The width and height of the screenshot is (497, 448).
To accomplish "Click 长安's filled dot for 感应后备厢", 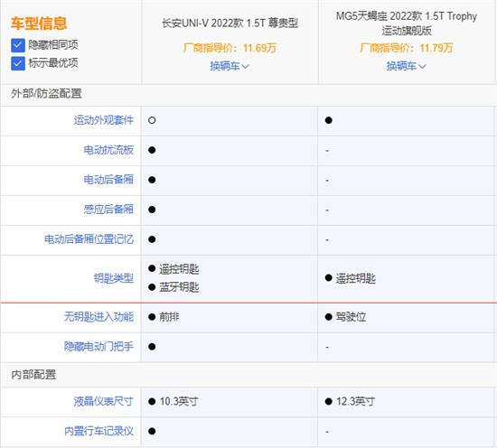I will (x=152, y=210).
